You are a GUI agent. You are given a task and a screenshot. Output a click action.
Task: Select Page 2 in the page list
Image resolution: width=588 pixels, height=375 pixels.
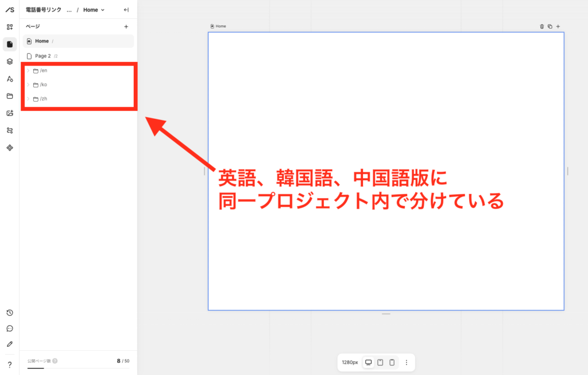(43, 56)
